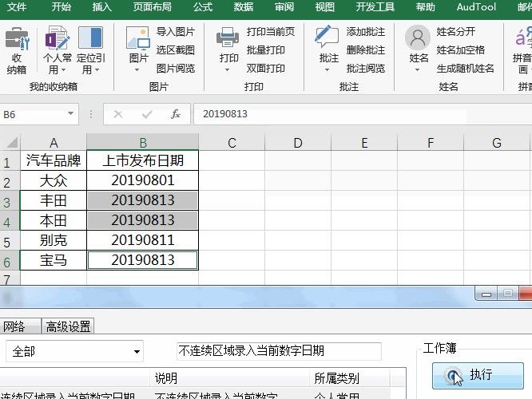Open the 姓名 person dropdown icon

418,51
